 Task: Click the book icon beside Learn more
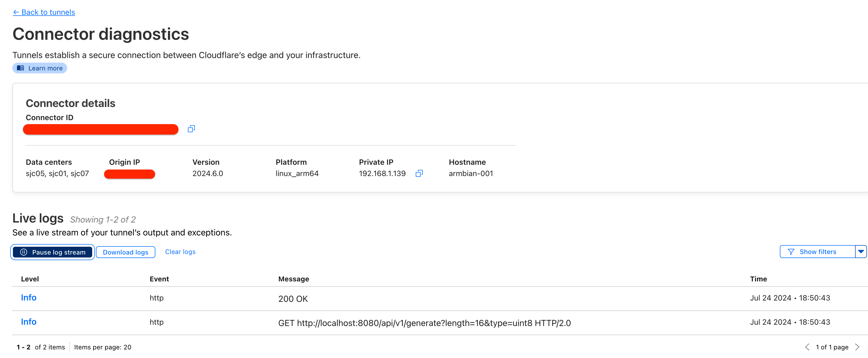tap(20, 68)
